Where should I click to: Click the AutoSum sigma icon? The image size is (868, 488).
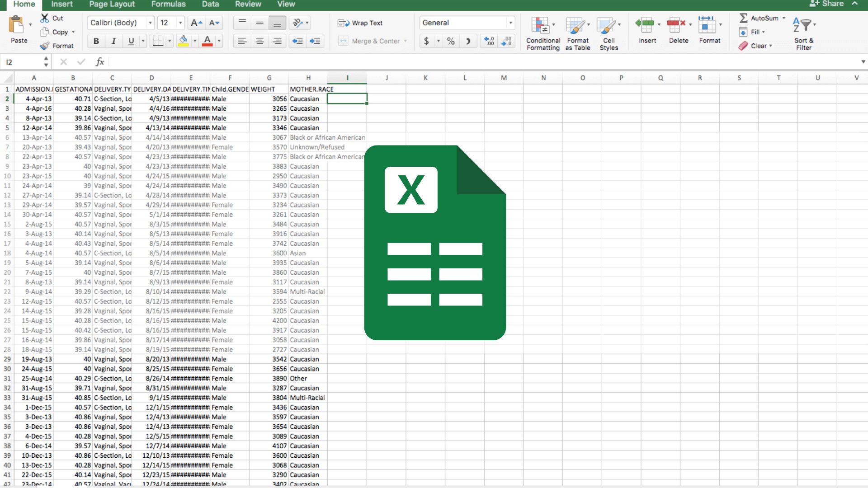tap(743, 18)
